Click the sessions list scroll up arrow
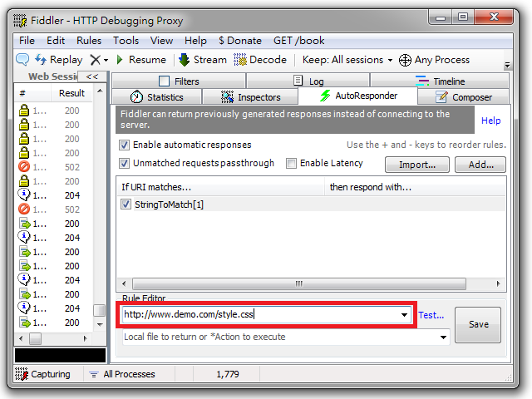The image size is (532, 399). point(100,91)
